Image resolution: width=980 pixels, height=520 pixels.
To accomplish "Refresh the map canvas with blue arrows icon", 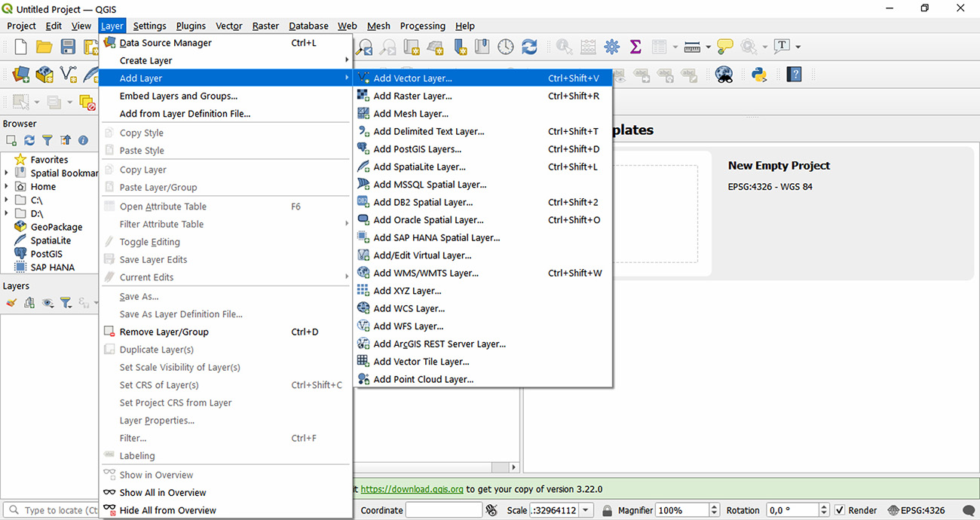I will [x=530, y=47].
